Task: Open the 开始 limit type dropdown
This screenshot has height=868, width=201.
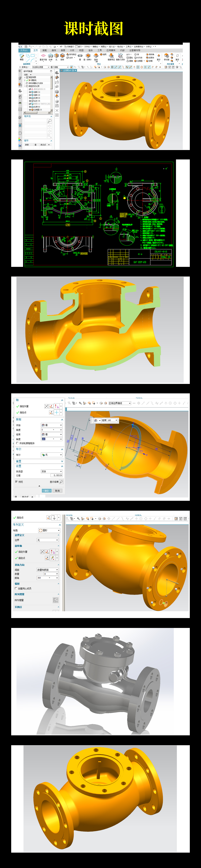Action: (x=52, y=425)
